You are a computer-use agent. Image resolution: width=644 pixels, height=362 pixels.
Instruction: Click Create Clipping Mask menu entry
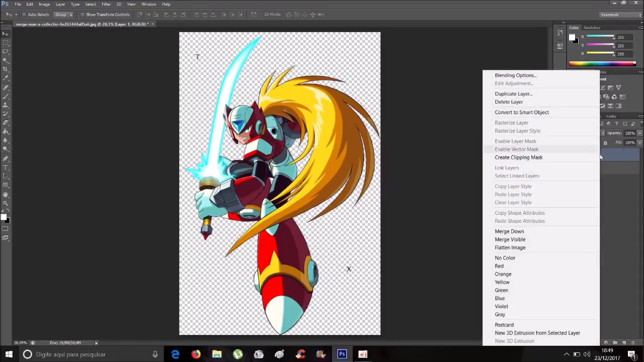519,157
